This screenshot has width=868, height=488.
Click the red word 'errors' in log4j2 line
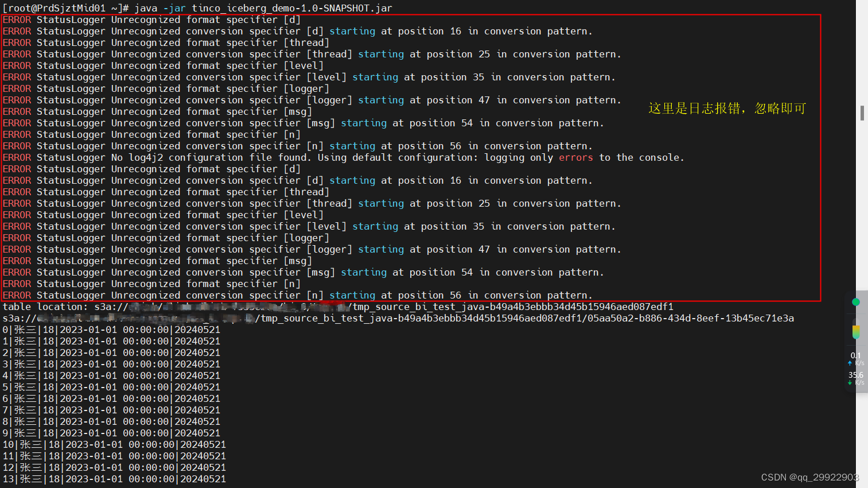[576, 157]
